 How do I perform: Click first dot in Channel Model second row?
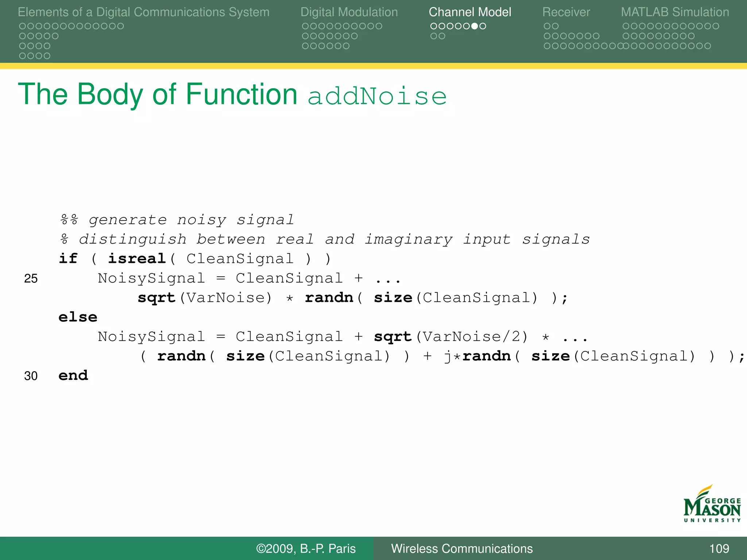434,36
